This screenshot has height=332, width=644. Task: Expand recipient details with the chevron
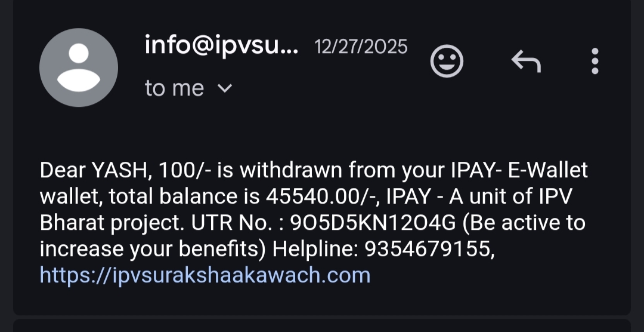[x=225, y=88]
